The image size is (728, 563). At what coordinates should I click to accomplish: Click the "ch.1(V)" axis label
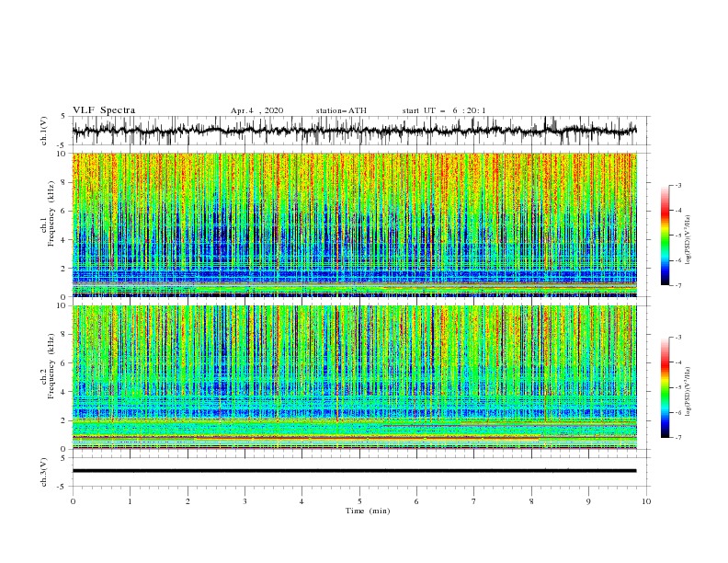(44, 131)
